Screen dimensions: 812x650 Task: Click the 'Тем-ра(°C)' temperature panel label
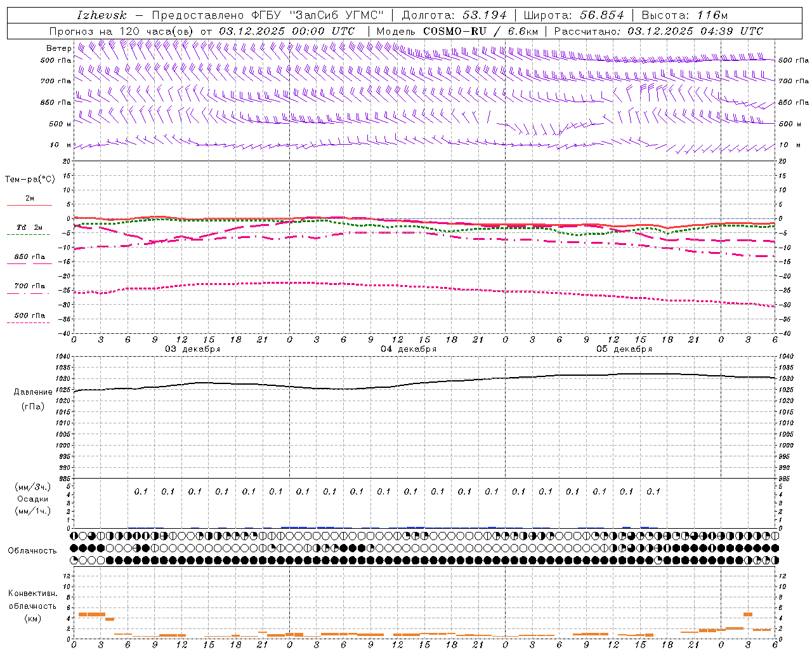[x=30, y=180]
